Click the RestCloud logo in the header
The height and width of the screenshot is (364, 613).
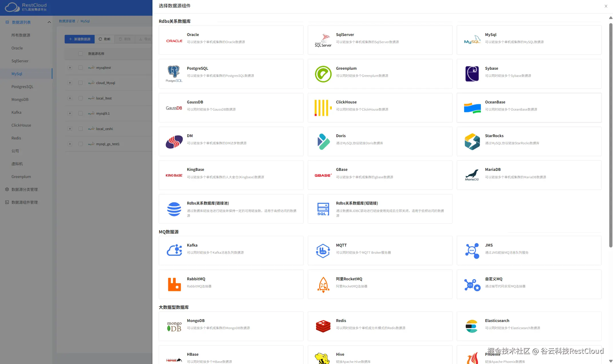[26, 7]
